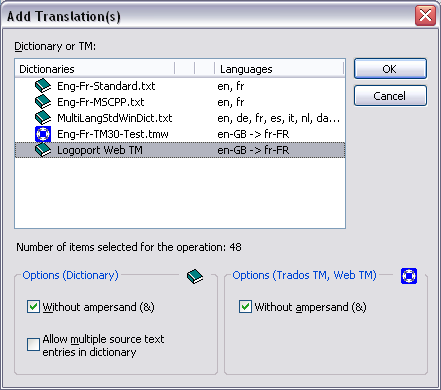
Task: Toggle Without ampersand in the Trados TM options
Action: 245,307
